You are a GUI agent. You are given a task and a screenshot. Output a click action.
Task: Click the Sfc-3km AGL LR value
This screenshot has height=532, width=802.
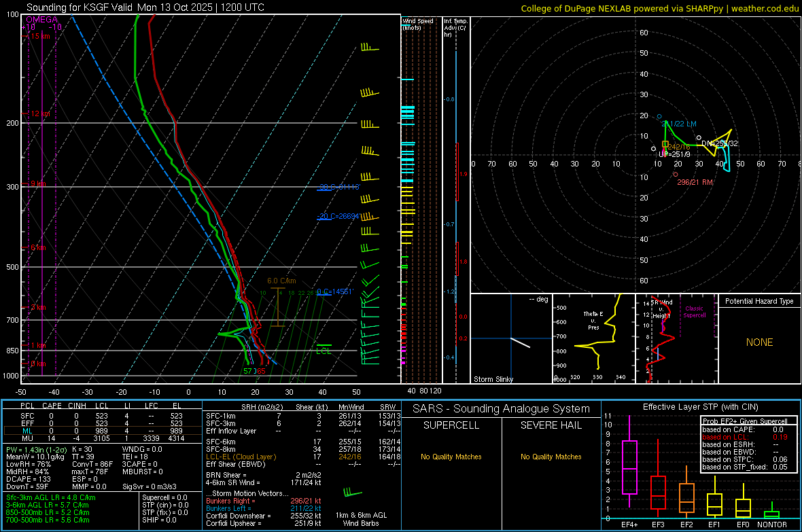pos(51,497)
